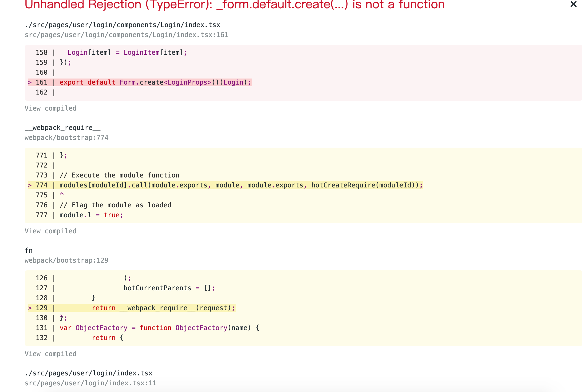Viewport: 584px width, 392px height.
Task: Click highlighted line 129 return __webpack_require__
Action: [x=163, y=308]
